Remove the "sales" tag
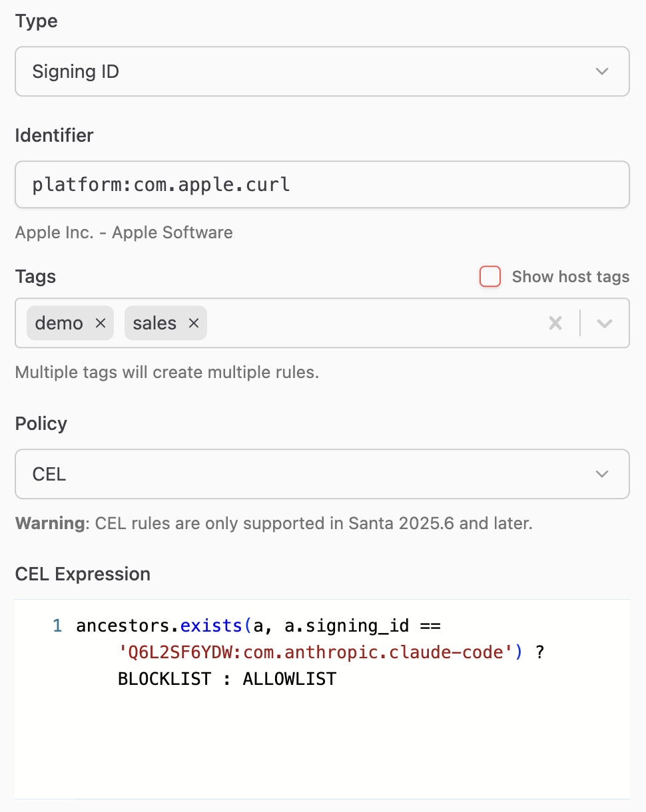The height and width of the screenshot is (812, 646). [194, 323]
